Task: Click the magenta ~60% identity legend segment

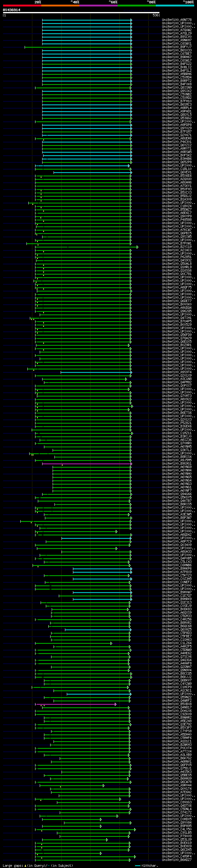Action: coord(99,6)
